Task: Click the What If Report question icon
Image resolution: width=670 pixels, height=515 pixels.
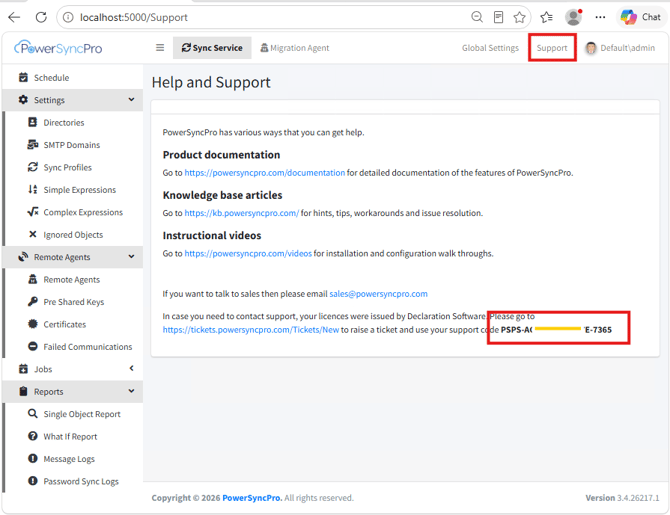Action: click(32, 436)
